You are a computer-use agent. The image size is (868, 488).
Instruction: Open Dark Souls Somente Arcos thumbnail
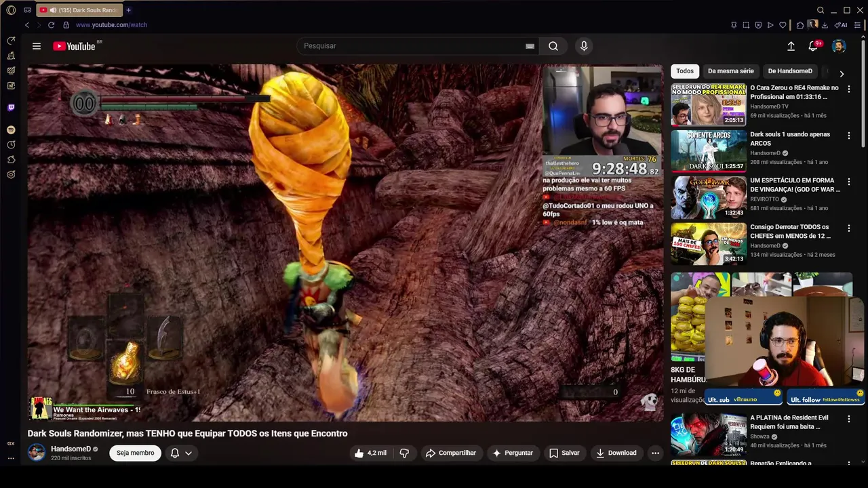(x=709, y=151)
